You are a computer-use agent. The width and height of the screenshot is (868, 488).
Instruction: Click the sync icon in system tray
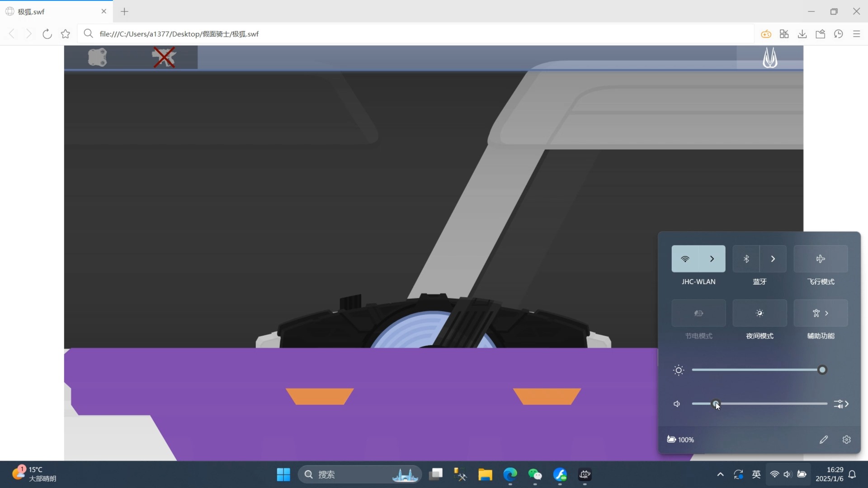738,474
